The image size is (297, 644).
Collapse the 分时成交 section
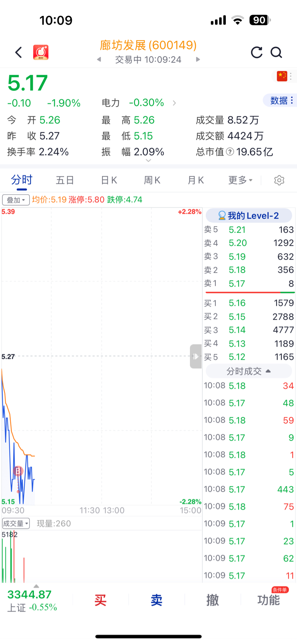[249, 371]
